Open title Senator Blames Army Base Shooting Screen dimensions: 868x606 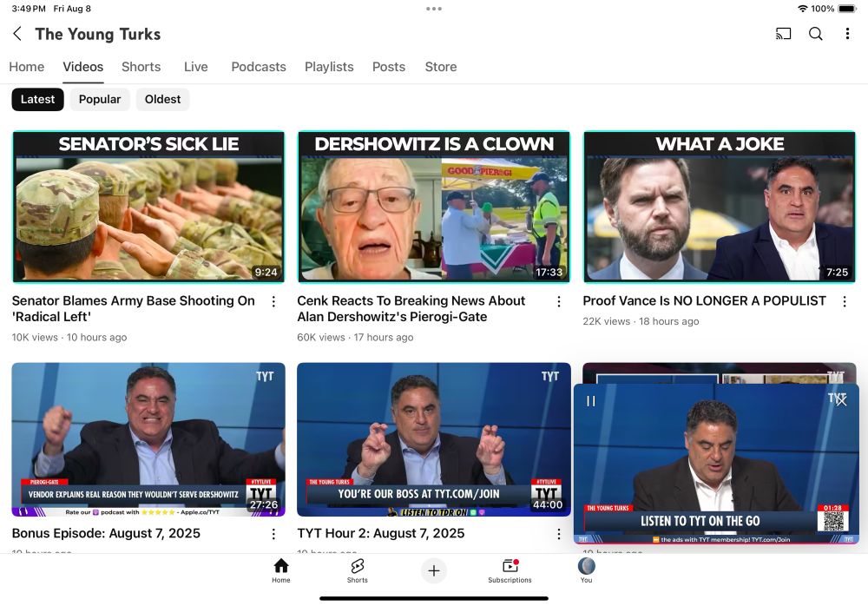pos(134,309)
